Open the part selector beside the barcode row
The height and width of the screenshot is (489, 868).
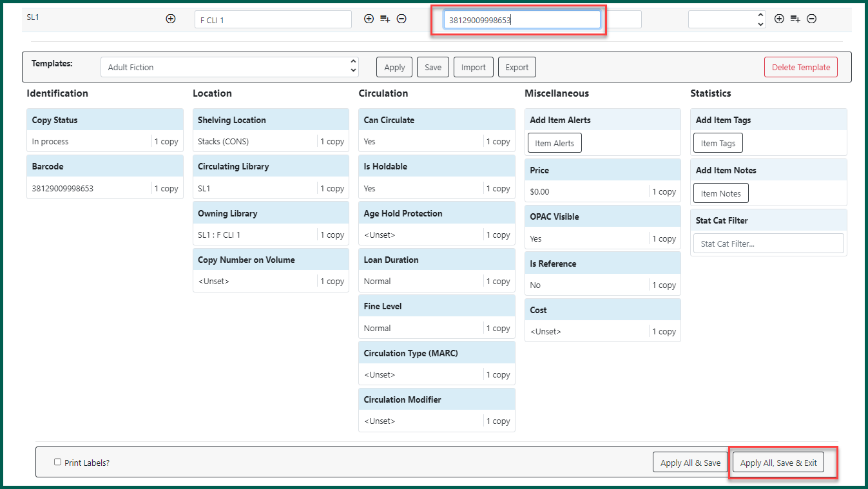[x=728, y=19]
